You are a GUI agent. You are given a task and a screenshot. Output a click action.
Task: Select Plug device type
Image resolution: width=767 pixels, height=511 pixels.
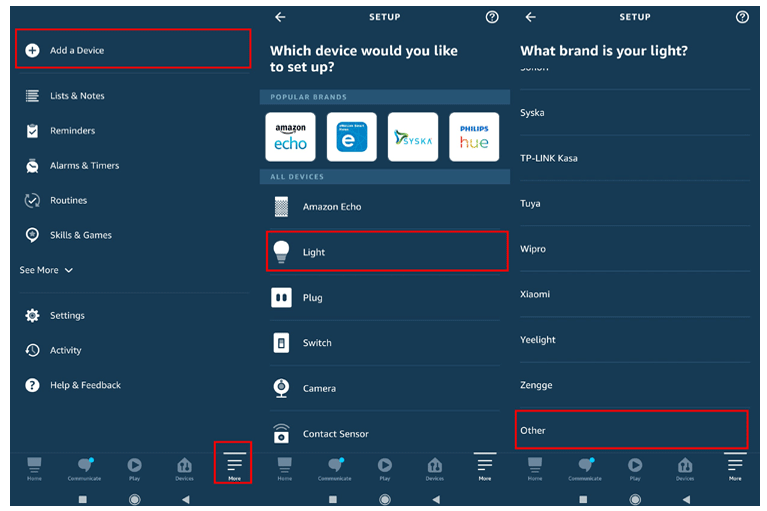(x=385, y=297)
